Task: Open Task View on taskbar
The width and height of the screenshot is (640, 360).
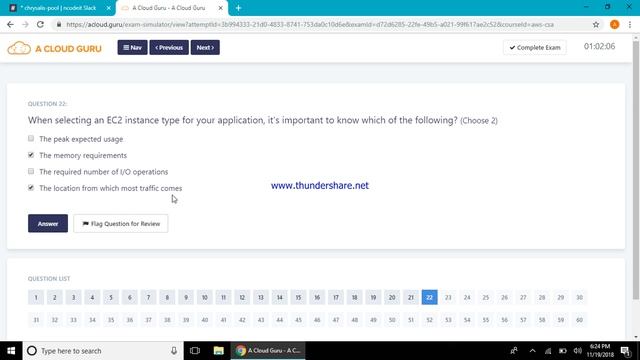Action: click(x=195, y=351)
